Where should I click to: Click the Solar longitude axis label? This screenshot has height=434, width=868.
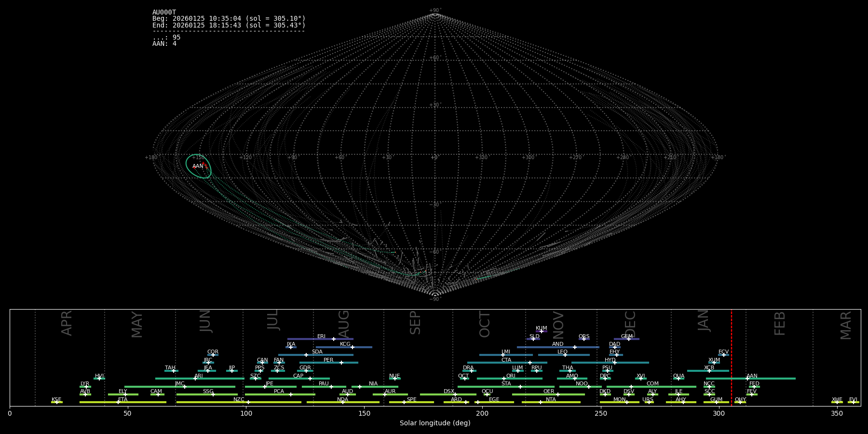pos(435,423)
